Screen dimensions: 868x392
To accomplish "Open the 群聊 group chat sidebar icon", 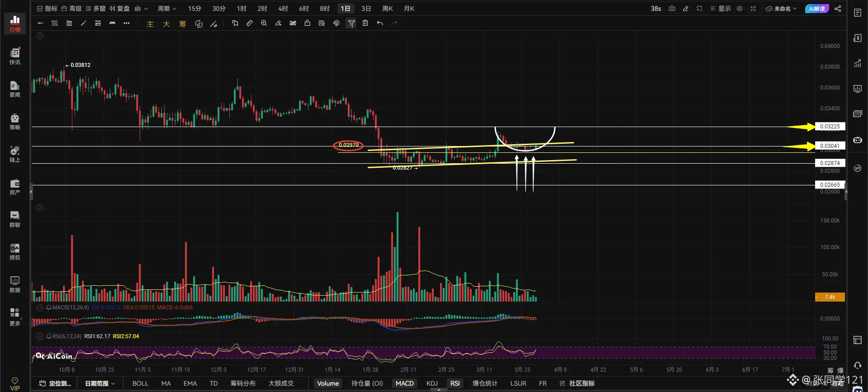I will 15,219.
